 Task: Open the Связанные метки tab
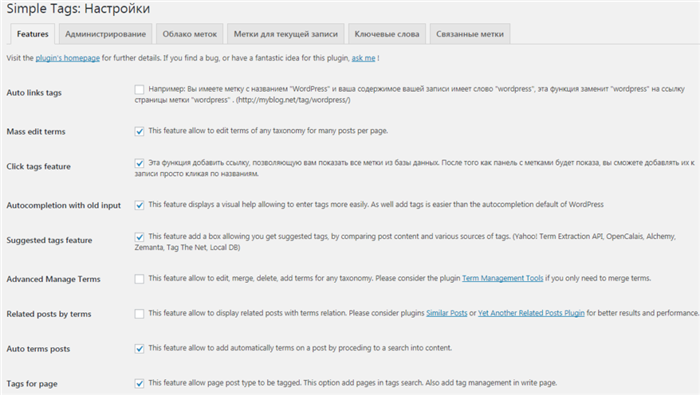coord(470,34)
